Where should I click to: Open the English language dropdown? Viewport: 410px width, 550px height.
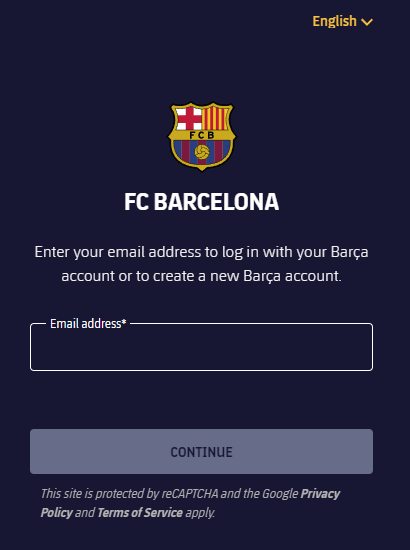(x=342, y=21)
